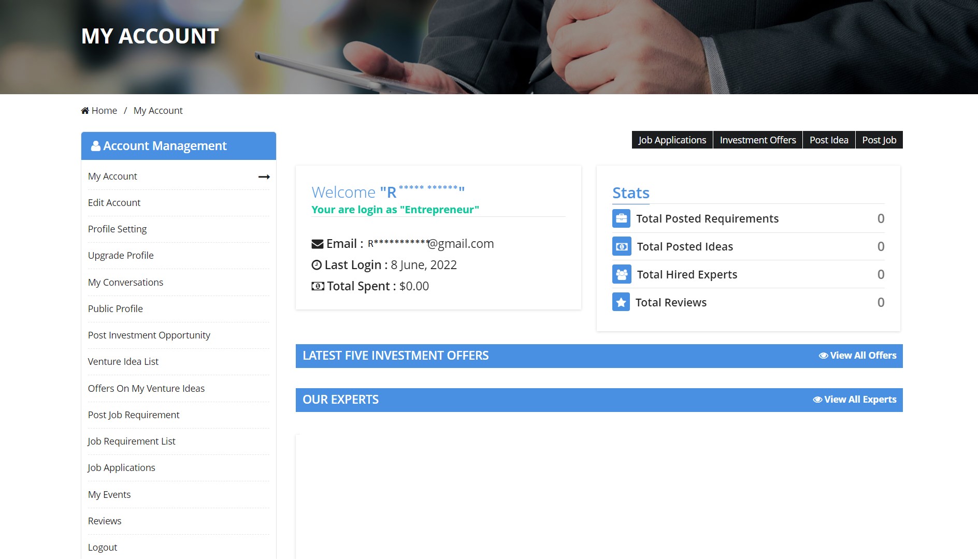Click the money icon for Posted Ideas
Image resolution: width=978 pixels, height=560 pixels.
(x=621, y=246)
